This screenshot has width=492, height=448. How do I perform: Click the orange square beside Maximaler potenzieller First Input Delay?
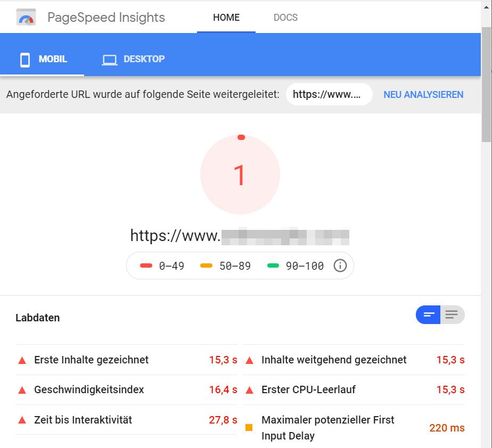point(249,427)
